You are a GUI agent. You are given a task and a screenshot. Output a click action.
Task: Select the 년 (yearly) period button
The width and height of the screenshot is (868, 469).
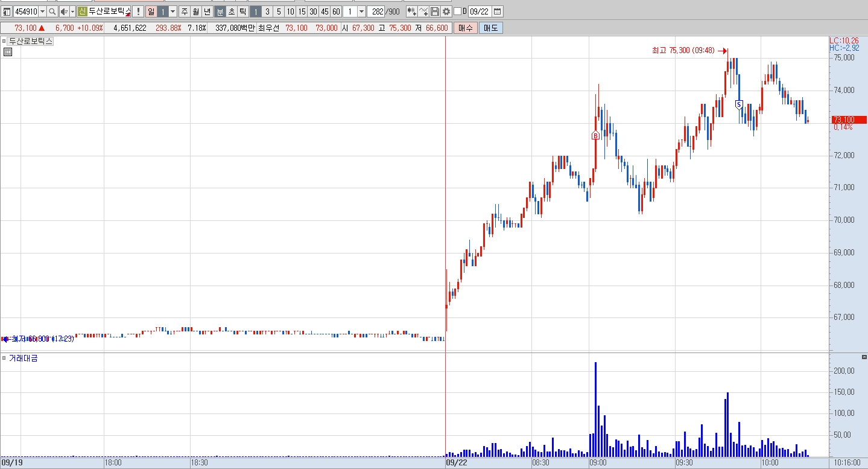207,11
